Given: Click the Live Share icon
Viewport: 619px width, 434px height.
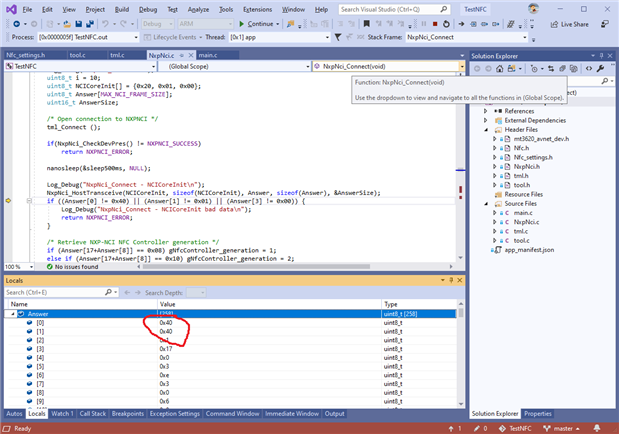Looking at the screenshot, I should pyautogui.click(x=553, y=23).
